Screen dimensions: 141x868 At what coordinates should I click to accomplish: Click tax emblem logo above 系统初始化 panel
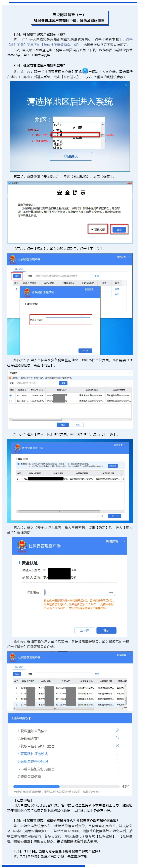click(x=13, y=657)
